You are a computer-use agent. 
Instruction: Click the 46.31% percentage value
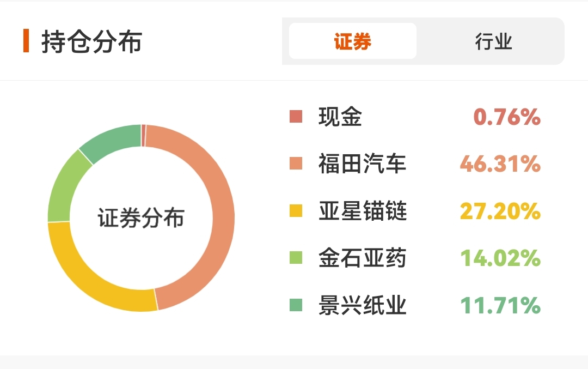click(x=500, y=164)
